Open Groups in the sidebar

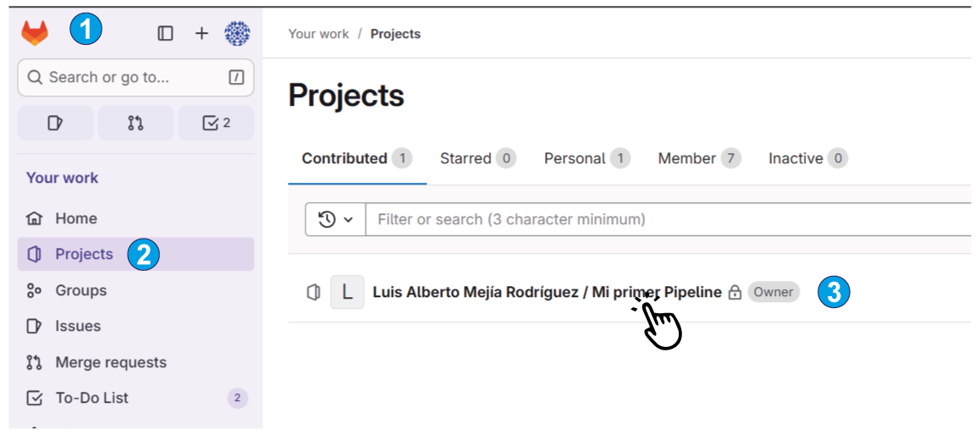coord(80,290)
